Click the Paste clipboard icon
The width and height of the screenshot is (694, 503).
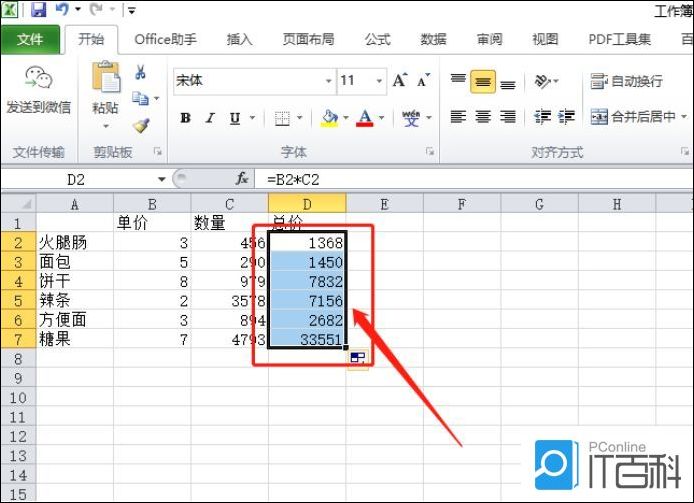pyautogui.click(x=105, y=77)
